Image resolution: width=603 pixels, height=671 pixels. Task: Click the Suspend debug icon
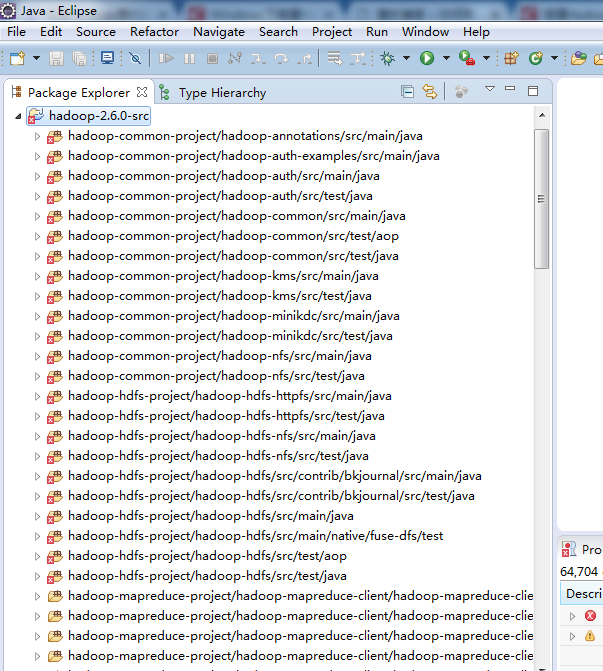[189, 58]
